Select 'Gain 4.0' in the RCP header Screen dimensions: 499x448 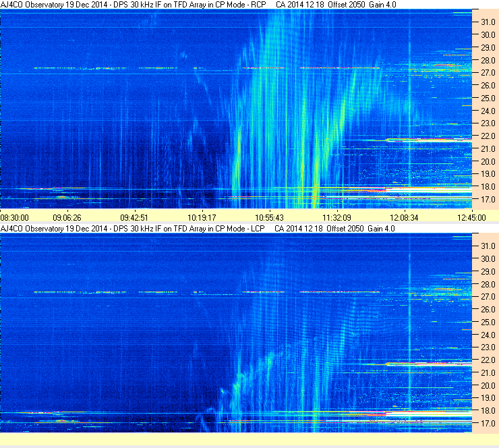(382, 5)
